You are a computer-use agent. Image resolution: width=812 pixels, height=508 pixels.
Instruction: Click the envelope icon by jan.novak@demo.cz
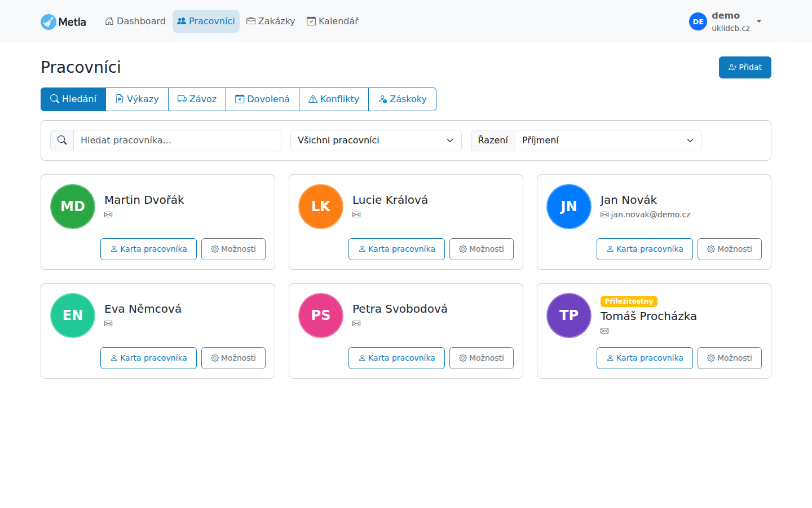click(604, 215)
